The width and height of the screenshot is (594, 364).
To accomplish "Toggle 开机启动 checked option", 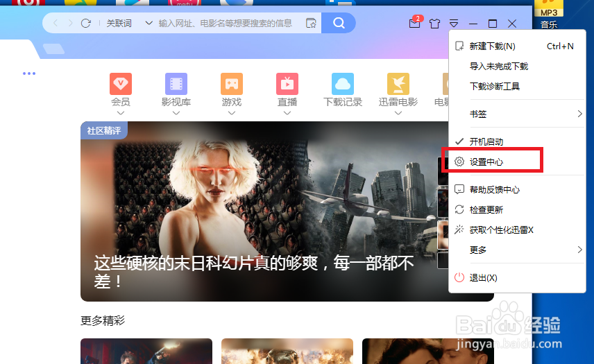I will pyautogui.click(x=517, y=141).
